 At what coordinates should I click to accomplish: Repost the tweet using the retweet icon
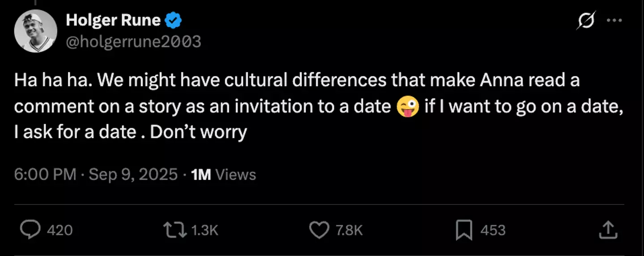176,230
